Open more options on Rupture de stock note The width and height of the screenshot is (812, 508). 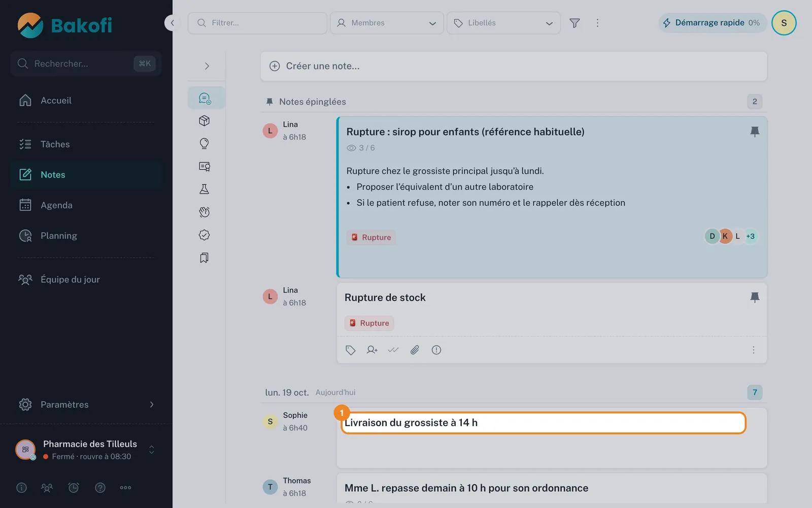click(754, 350)
